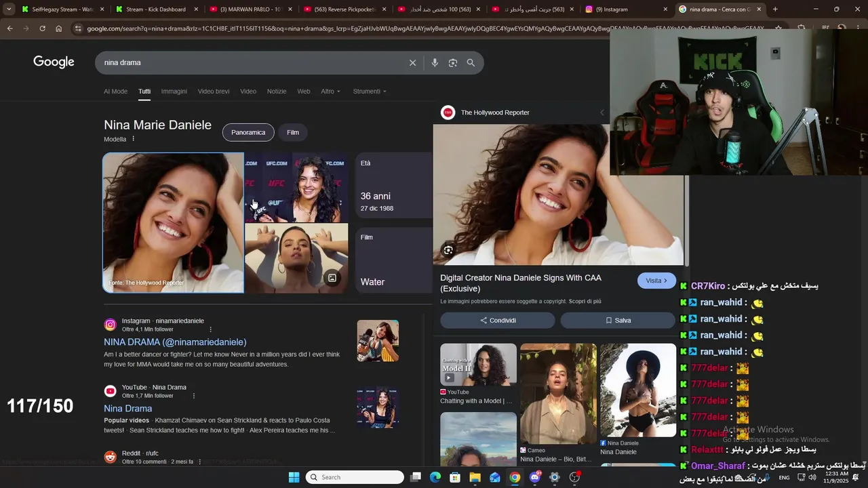Open NINA DRAMA (@ninamariedaniele) link
This screenshot has height=488, width=868.
coord(175,342)
